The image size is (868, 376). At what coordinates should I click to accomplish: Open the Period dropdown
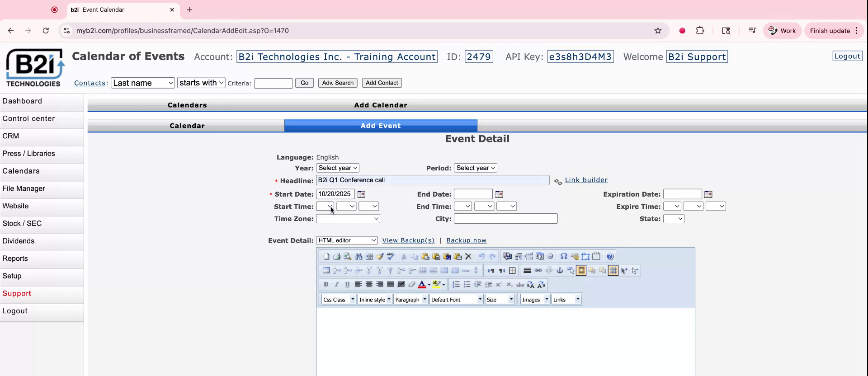pos(476,168)
